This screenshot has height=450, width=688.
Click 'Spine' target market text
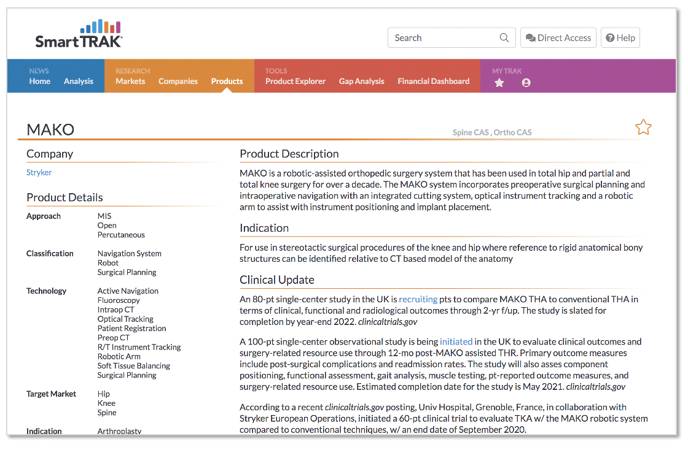click(107, 413)
